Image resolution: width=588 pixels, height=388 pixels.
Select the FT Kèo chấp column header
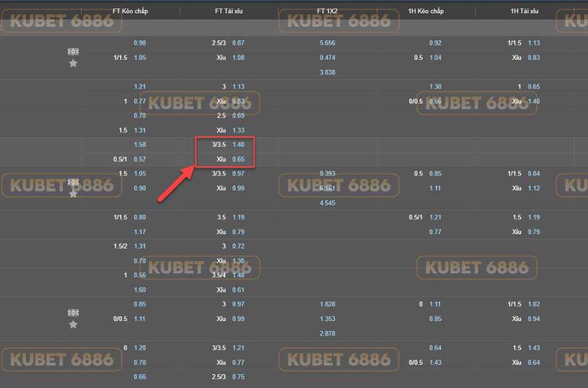pyautogui.click(x=130, y=11)
